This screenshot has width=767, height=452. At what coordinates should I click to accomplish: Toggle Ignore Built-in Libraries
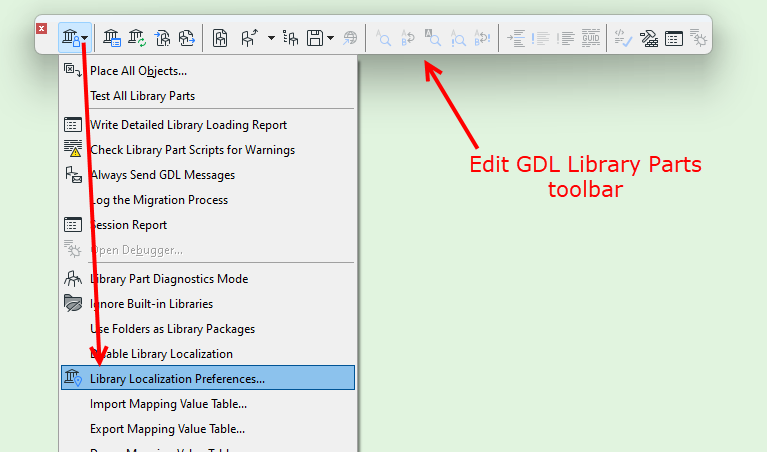tap(207, 304)
